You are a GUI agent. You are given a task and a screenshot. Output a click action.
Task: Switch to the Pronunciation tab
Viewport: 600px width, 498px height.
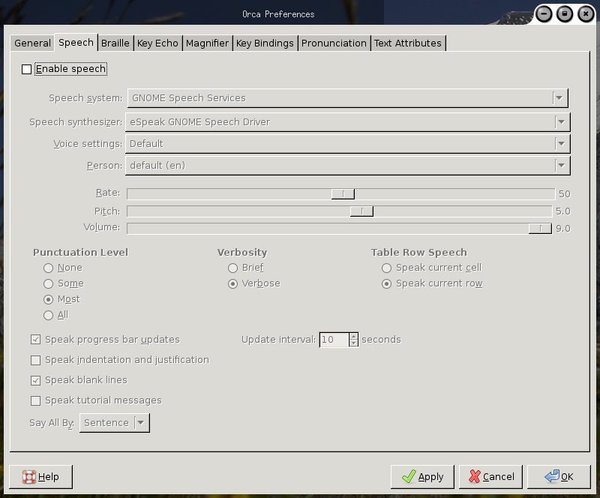tap(334, 43)
